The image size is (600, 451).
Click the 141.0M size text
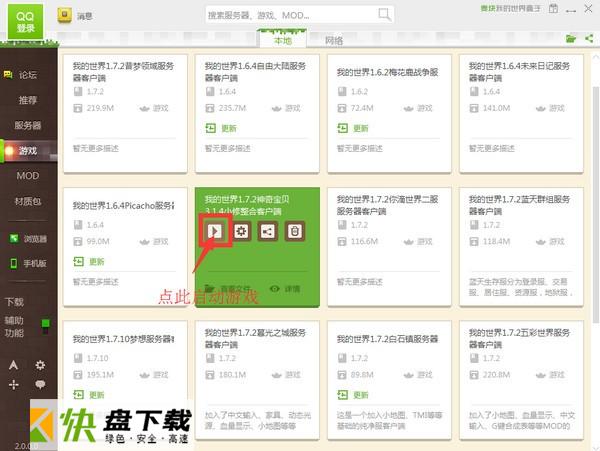[496, 108]
